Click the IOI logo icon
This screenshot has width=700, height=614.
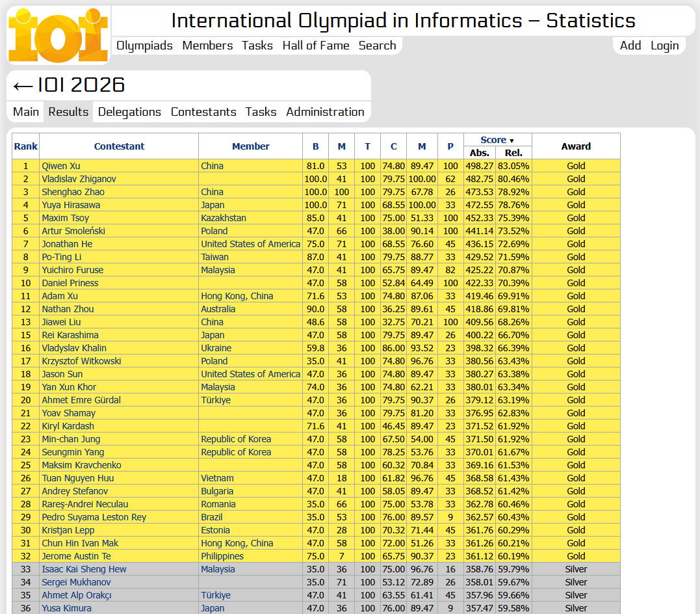coord(58,35)
